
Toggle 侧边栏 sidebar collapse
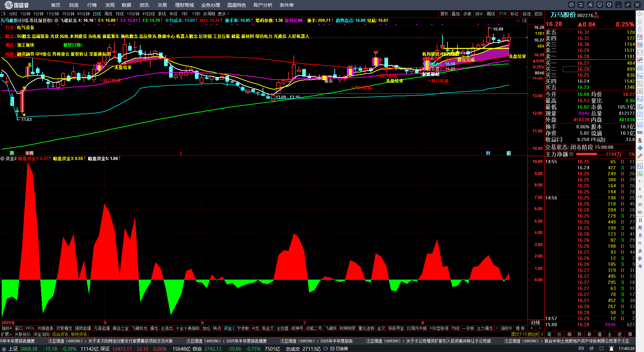pyautogui.click(x=536, y=334)
